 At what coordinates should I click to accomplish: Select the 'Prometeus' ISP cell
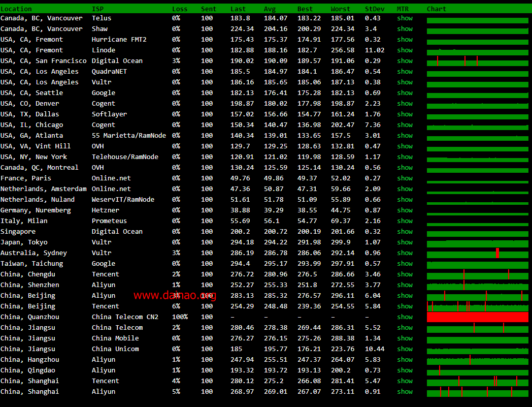pos(109,221)
